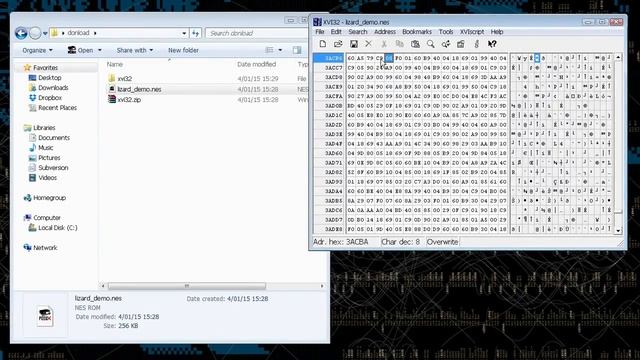Select Homegroup in navigation pane
Image resolution: width=640 pixels, height=360 pixels.
49,198
